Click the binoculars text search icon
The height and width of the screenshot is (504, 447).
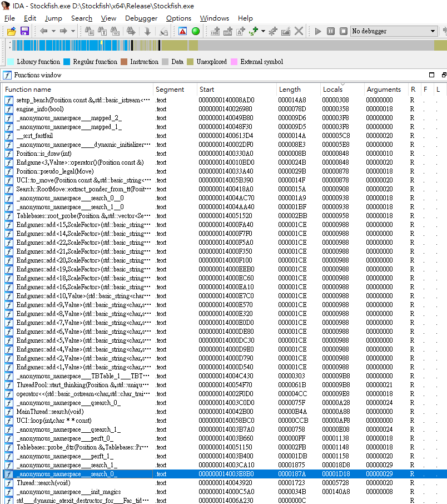coord(102,31)
